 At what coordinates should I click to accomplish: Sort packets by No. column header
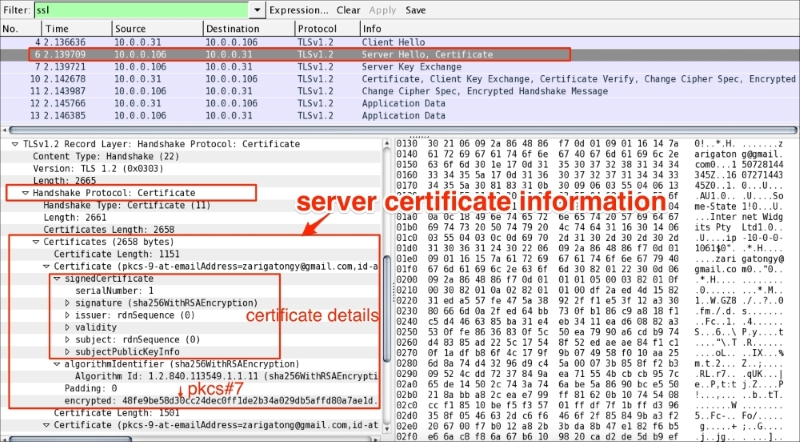(x=20, y=29)
